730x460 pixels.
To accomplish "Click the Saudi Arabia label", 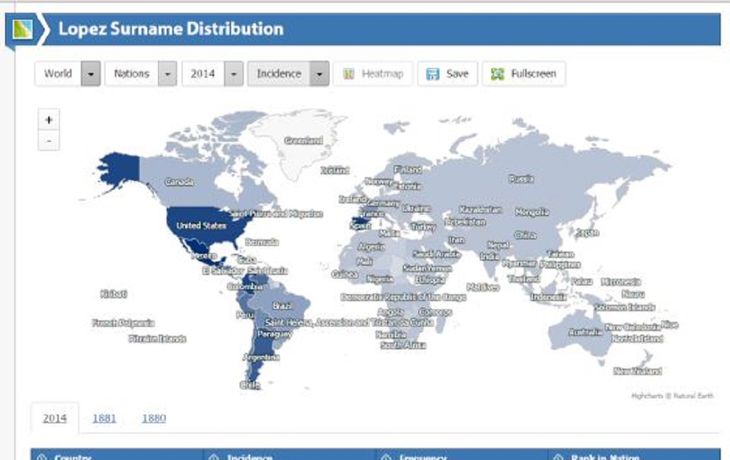I will coord(437,254).
